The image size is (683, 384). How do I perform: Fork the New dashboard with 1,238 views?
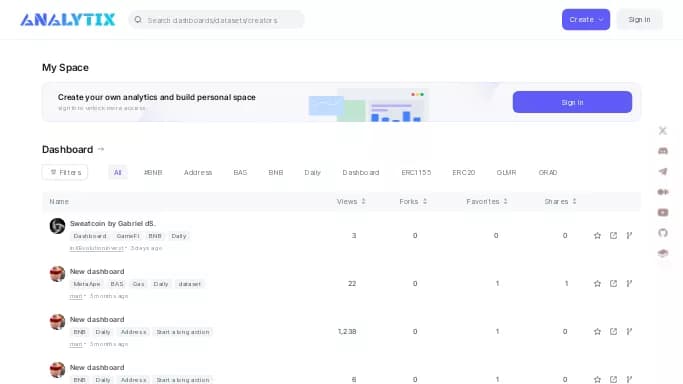point(629,331)
